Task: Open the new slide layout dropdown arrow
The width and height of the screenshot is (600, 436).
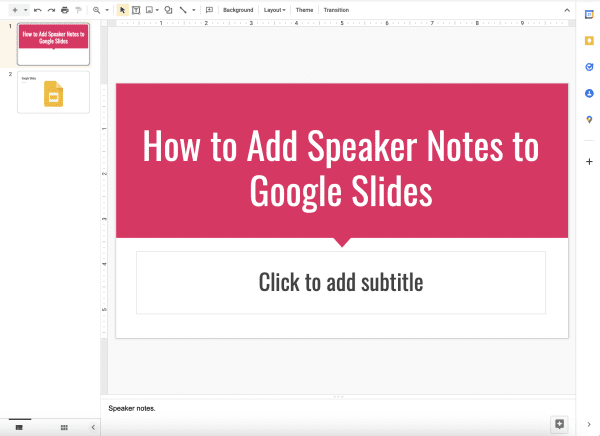Action: pyautogui.click(x=26, y=10)
